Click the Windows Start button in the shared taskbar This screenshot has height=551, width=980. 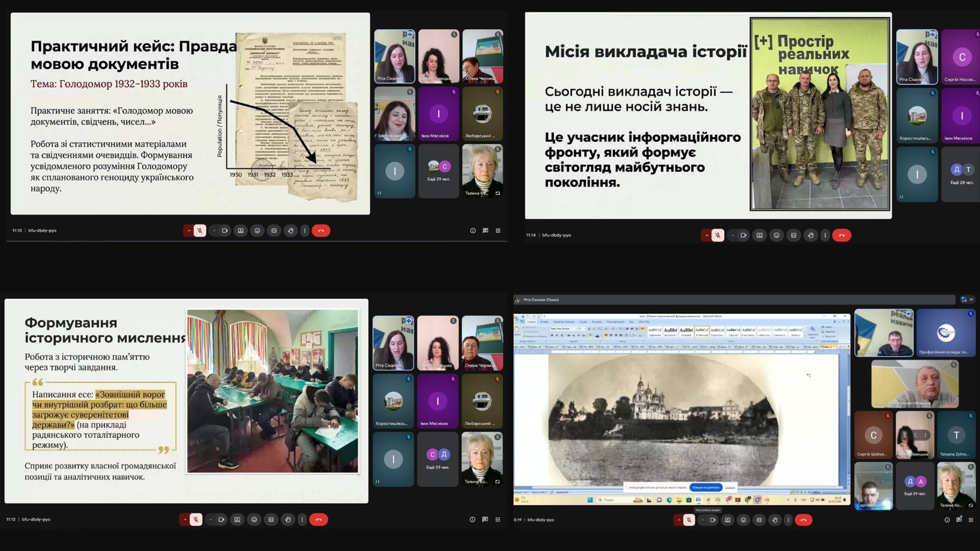(590, 500)
